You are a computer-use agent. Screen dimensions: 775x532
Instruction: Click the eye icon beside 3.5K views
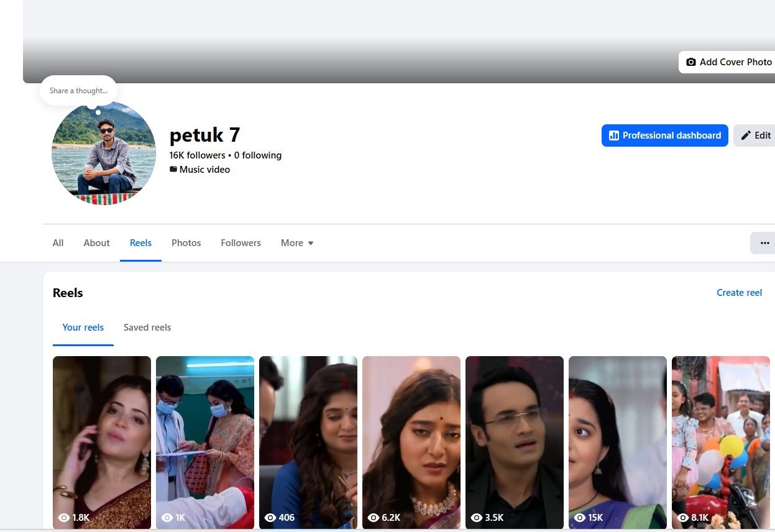[476, 518]
